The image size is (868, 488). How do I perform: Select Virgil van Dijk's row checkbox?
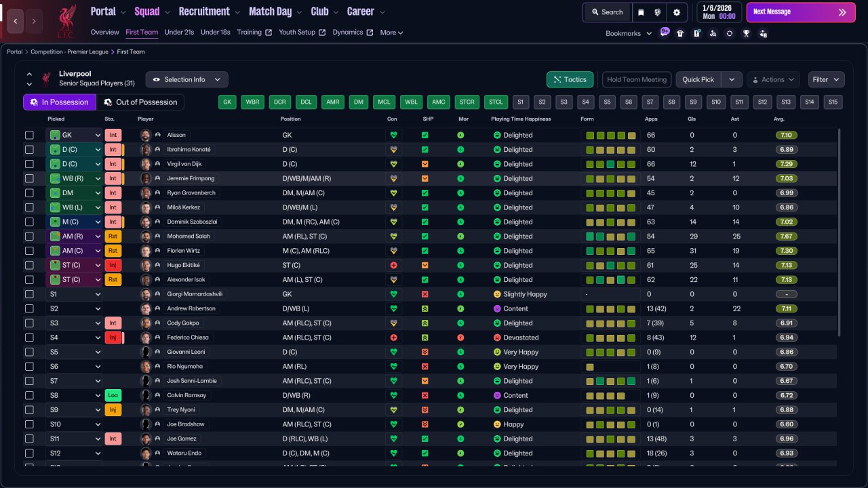tap(29, 164)
